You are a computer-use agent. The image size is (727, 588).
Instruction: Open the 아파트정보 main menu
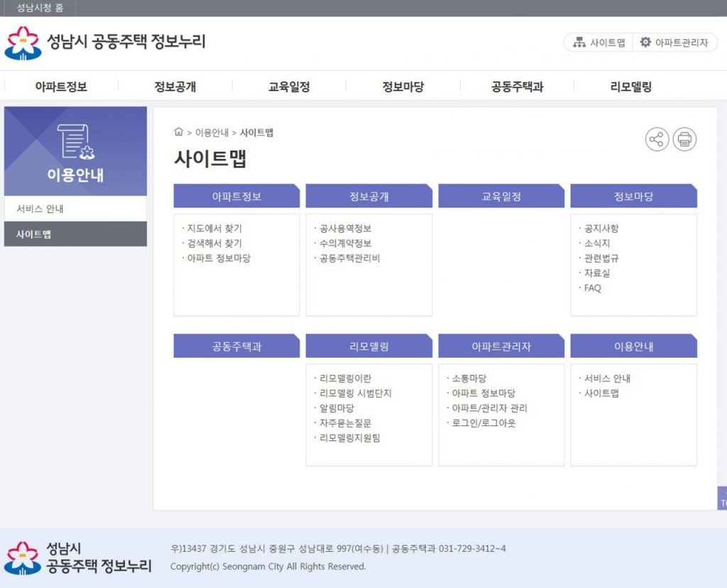[61, 87]
